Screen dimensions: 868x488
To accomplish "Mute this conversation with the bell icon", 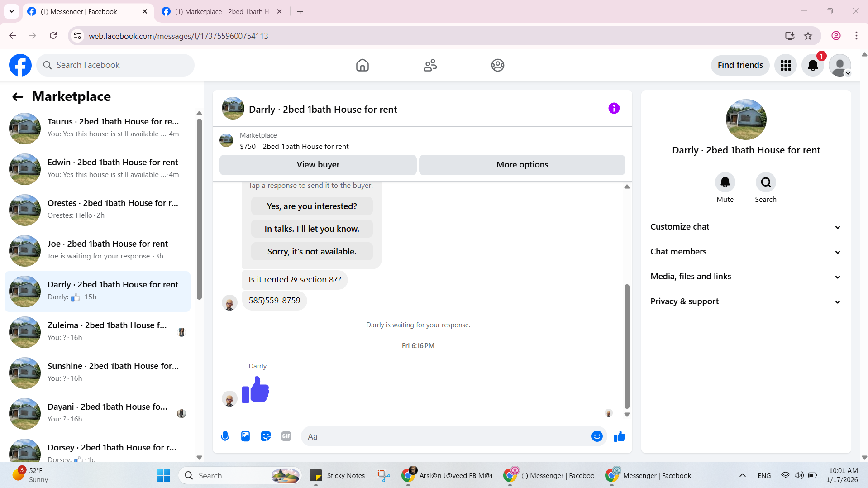I will [725, 182].
